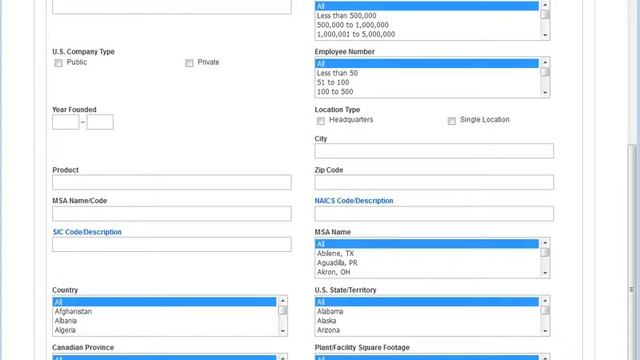Select 'Less than 500,000' in the top list

[x=427, y=16]
